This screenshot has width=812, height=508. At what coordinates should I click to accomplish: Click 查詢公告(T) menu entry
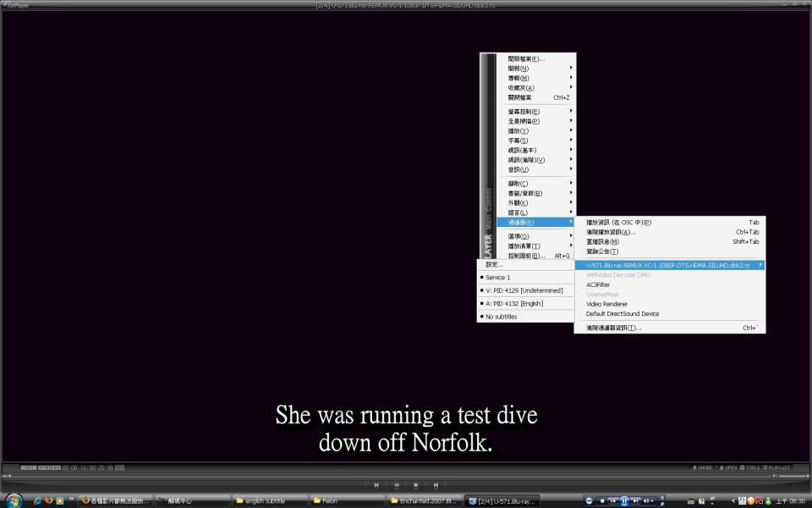point(670,251)
